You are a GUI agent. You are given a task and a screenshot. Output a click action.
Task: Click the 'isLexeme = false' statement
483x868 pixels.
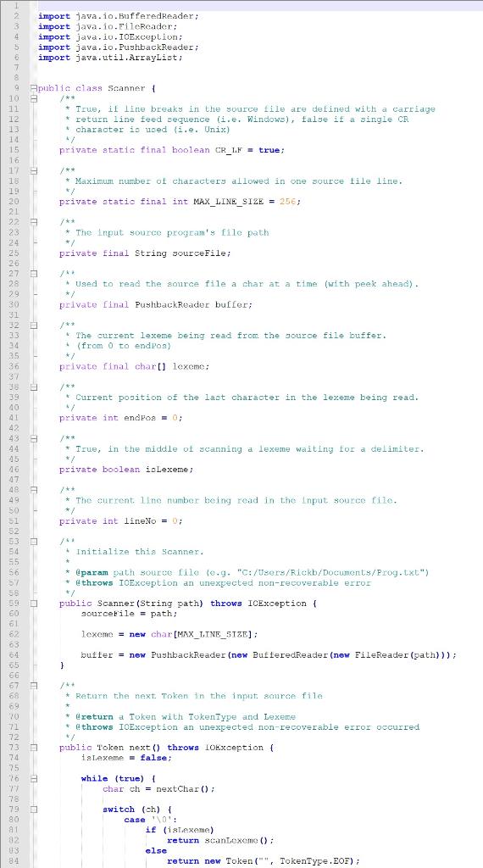tap(126, 757)
